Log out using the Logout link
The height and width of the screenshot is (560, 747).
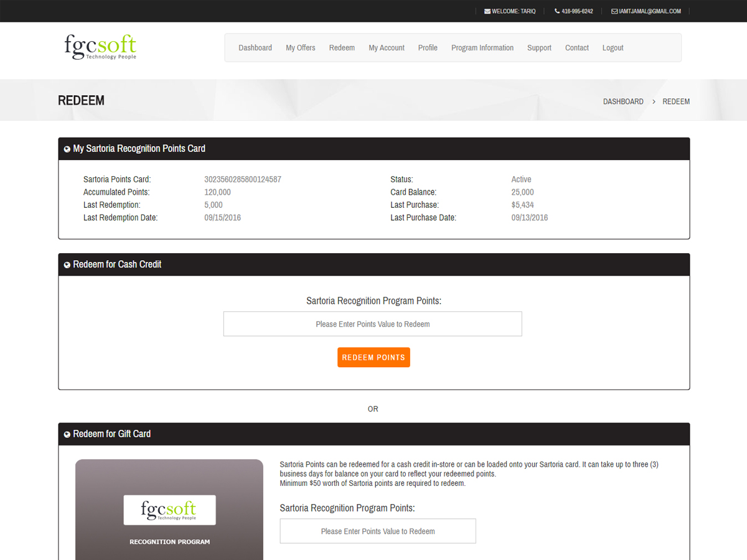pos(613,48)
